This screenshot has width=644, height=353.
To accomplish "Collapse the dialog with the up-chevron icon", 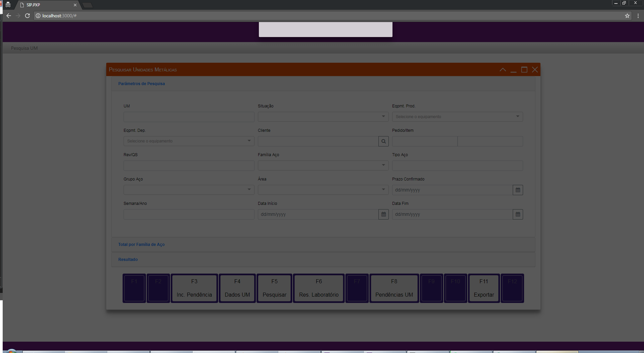I will 503,70.
